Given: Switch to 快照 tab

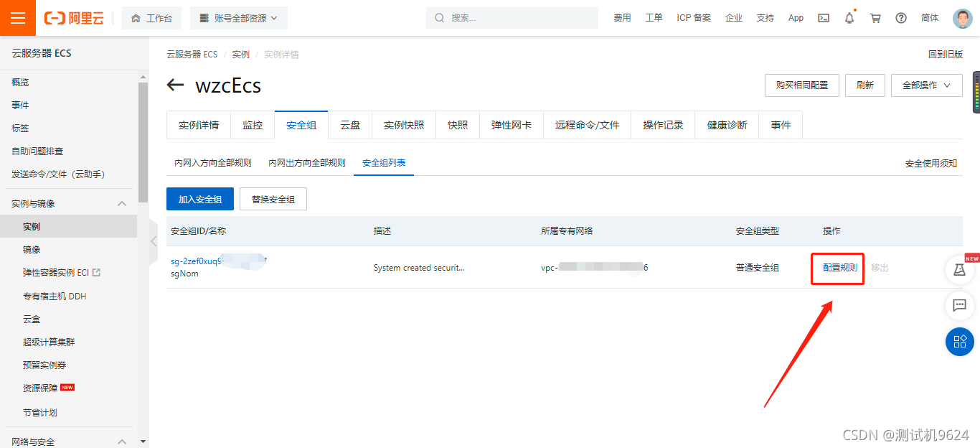Looking at the screenshot, I should [x=458, y=125].
